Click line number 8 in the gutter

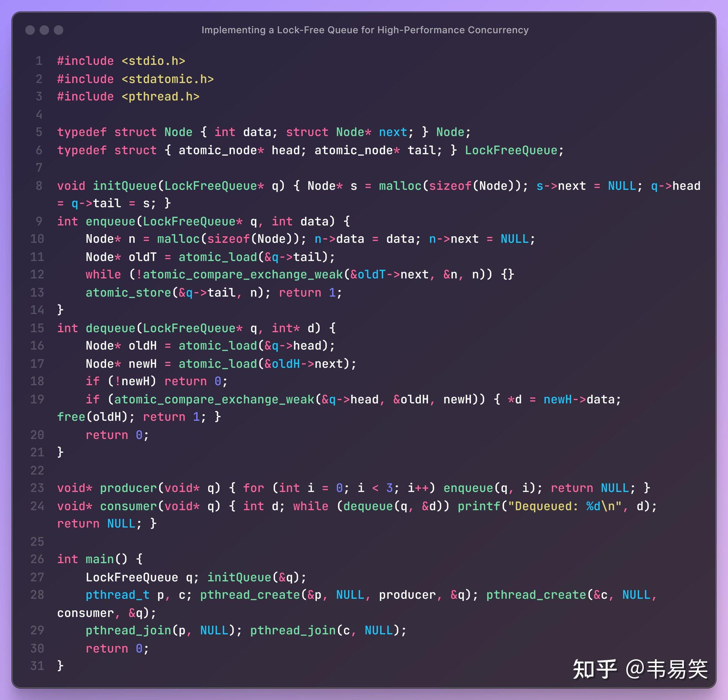tap(39, 186)
